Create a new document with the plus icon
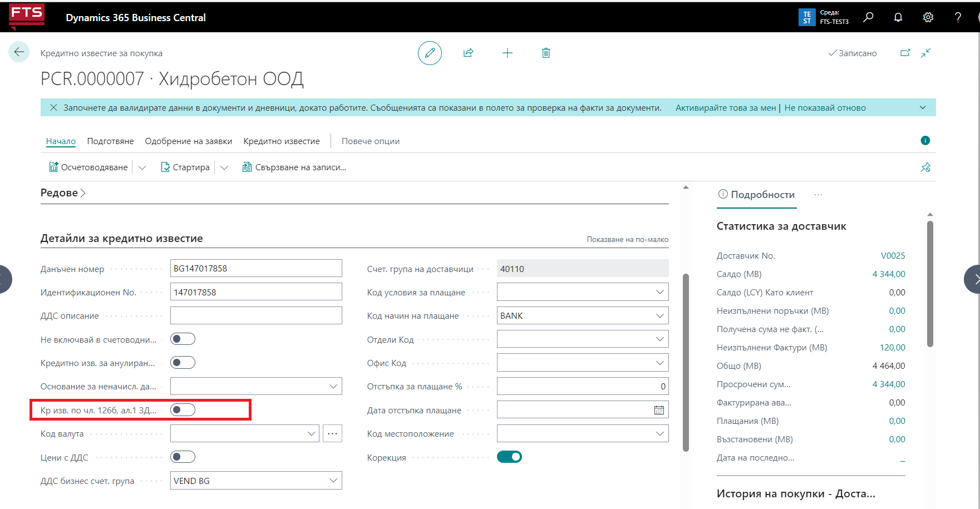The image size is (980, 509). [508, 53]
